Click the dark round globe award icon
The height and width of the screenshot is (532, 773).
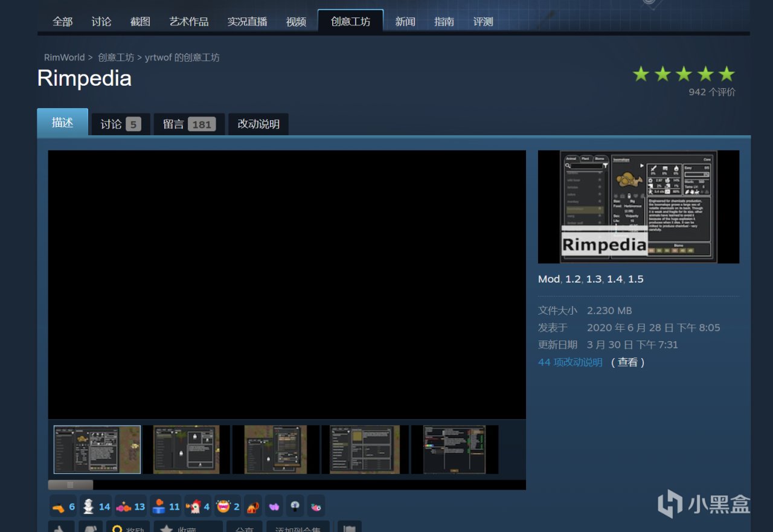coord(295,506)
